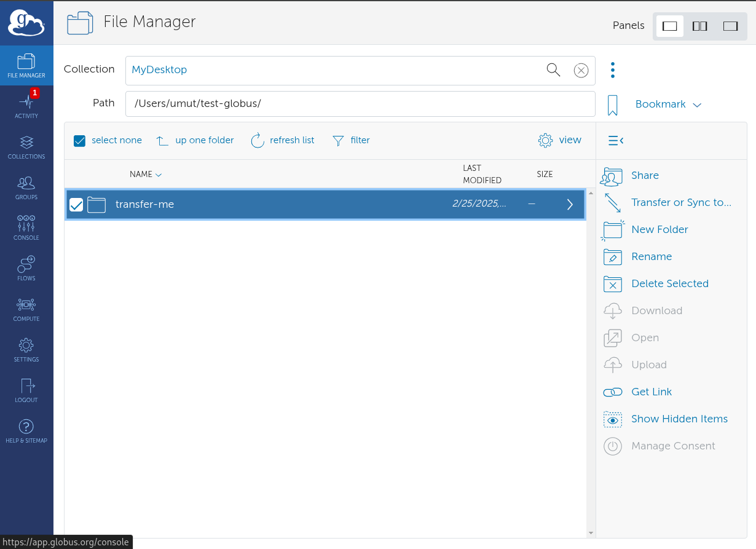This screenshot has width=756, height=549.
Task: Refresh the file list
Action: tap(283, 141)
